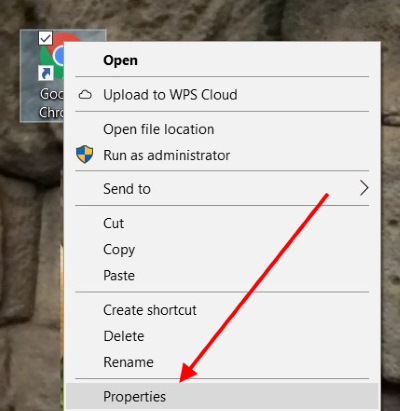The width and height of the screenshot is (400, 411).
Task: Choose Upload to WPS Cloud
Action: [222, 95]
